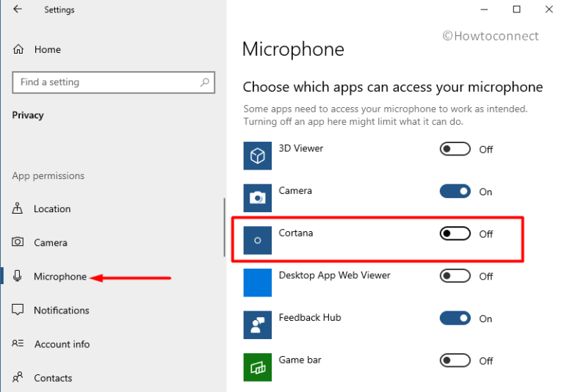Image resolution: width=564 pixels, height=392 pixels.
Task: Enable Cortana microphone access toggle
Action: coord(455,233)
